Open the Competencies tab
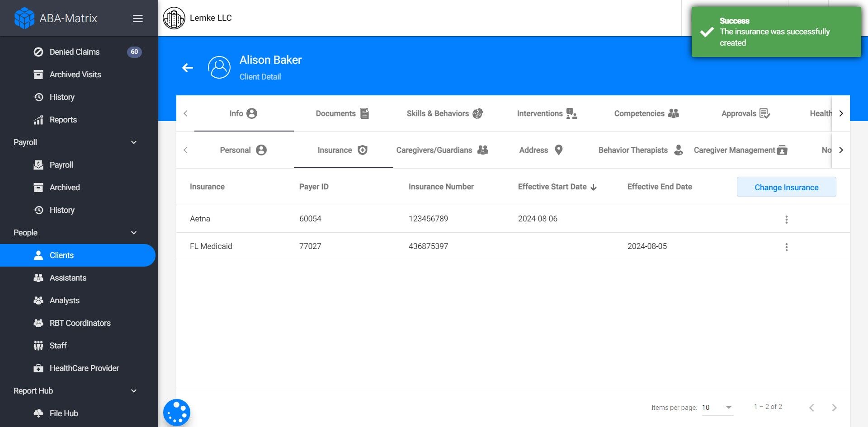Viewport: 868px width, 427px height. (646, 113)
